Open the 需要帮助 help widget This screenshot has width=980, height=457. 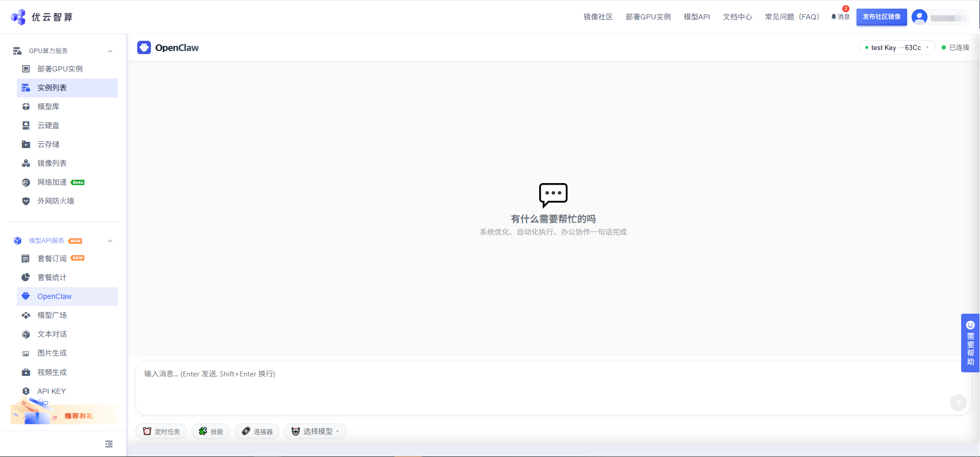(x=970, y=343)
